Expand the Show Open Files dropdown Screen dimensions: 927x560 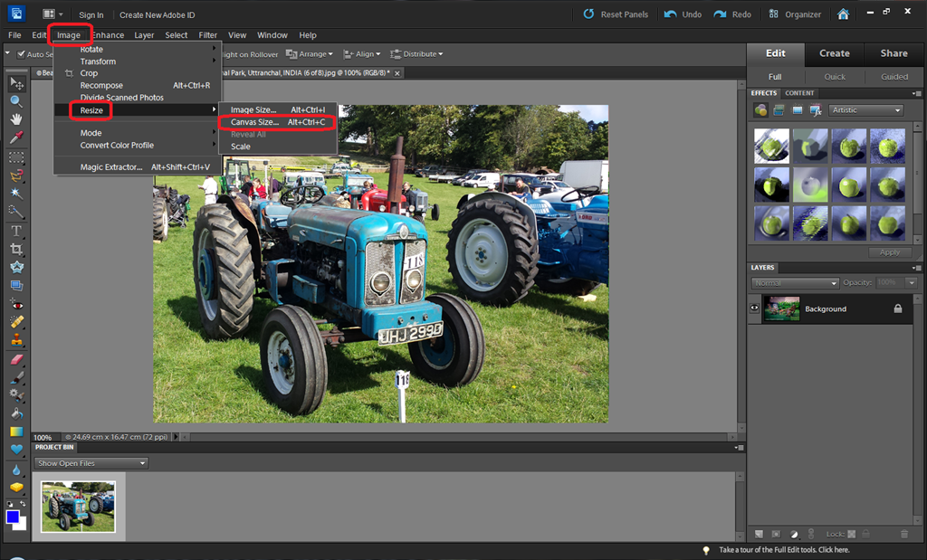coord(91,463)
